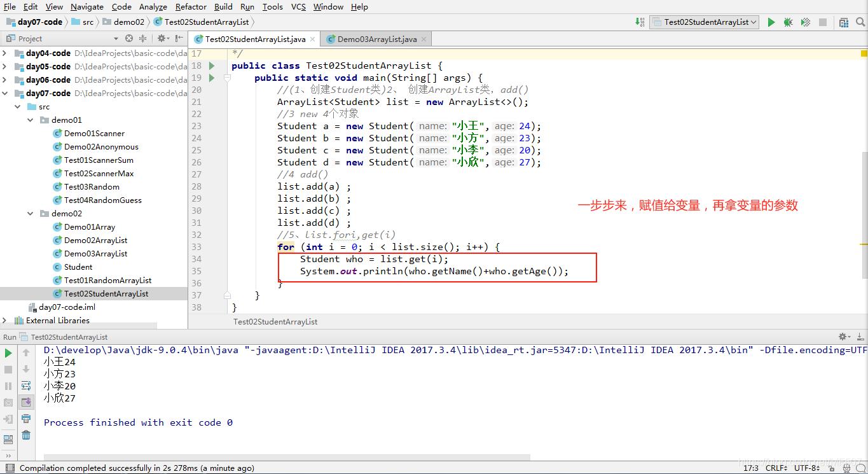Image resolution: width=868 pixels, height=474 pixels.
Task: Collapse the src folder
Action: 18,107
